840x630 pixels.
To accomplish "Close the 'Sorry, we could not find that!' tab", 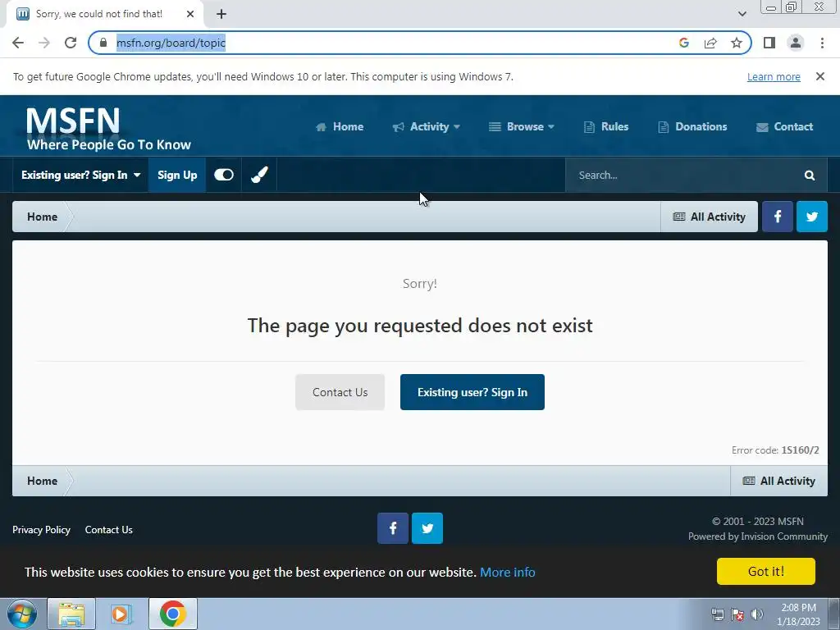I will (190, 15).
